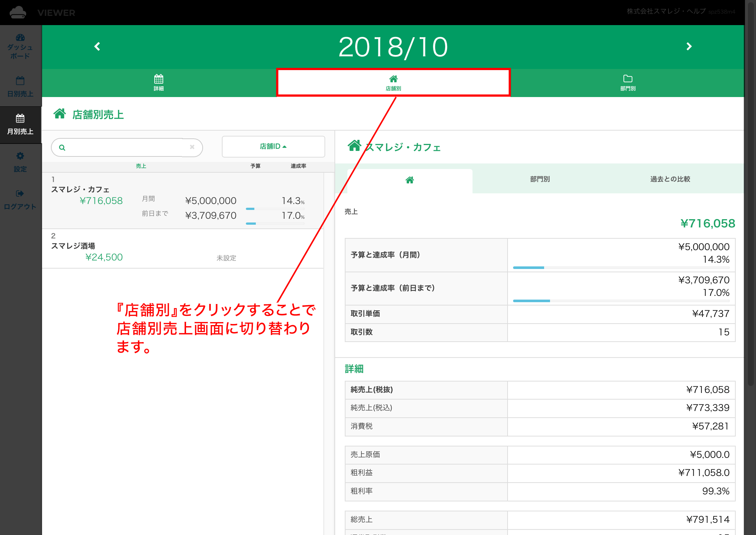Open the 過去との比較 tab
Screen dimensions: 756x535
point(670,179)
